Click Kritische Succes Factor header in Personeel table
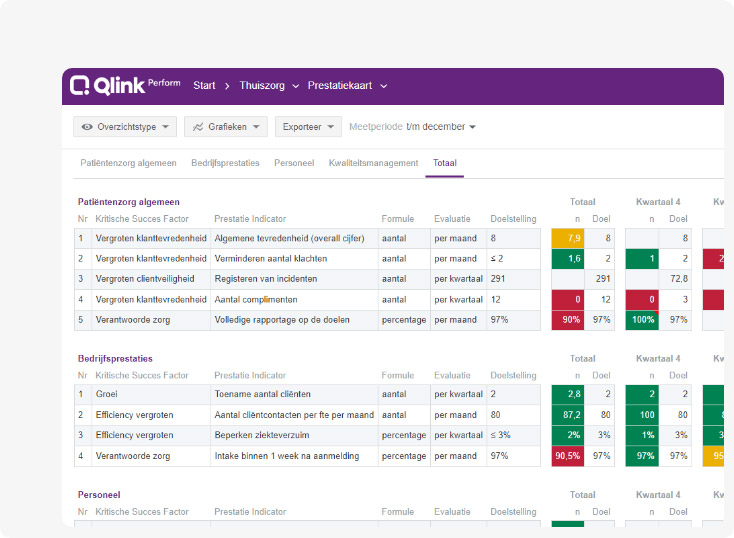This screenshot has height=538, width=734. [141, 512]
